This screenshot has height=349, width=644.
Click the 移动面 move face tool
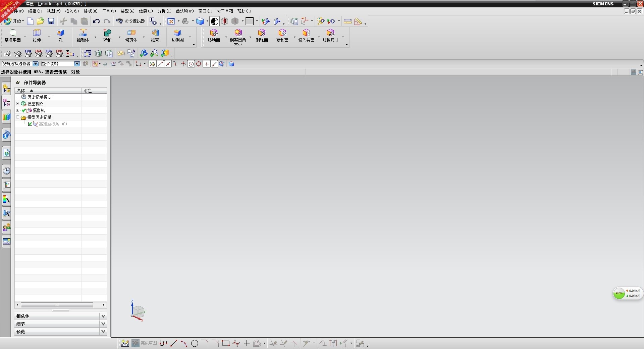coord(214,36)
